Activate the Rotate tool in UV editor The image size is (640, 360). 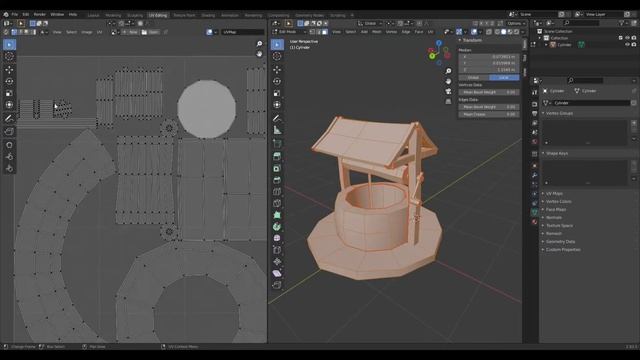pos(9,81)
